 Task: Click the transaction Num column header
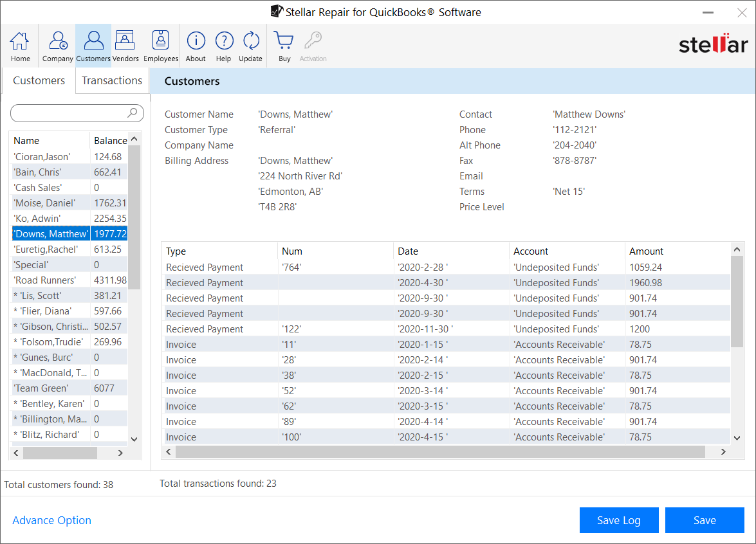(x=336, y=251)
